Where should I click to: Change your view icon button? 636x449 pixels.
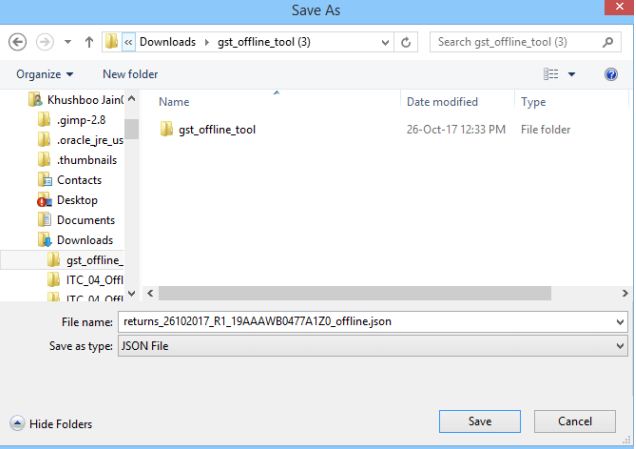pyautogui.click(x=550, y=74)
